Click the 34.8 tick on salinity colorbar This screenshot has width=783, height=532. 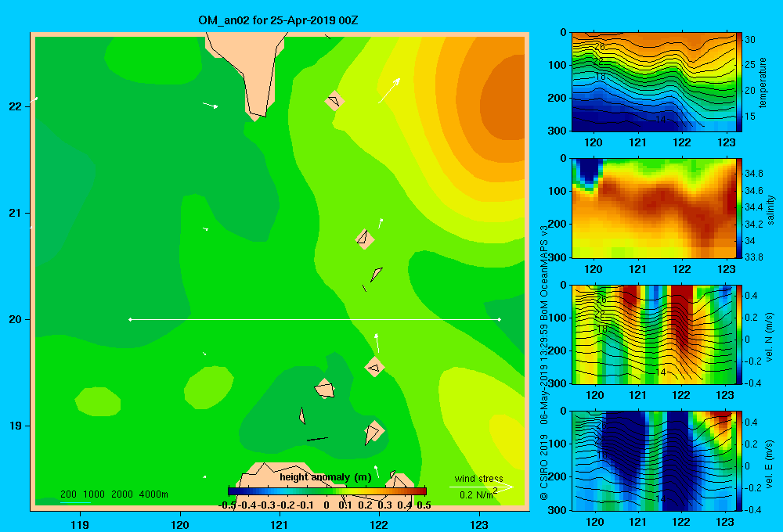point(753,174)
